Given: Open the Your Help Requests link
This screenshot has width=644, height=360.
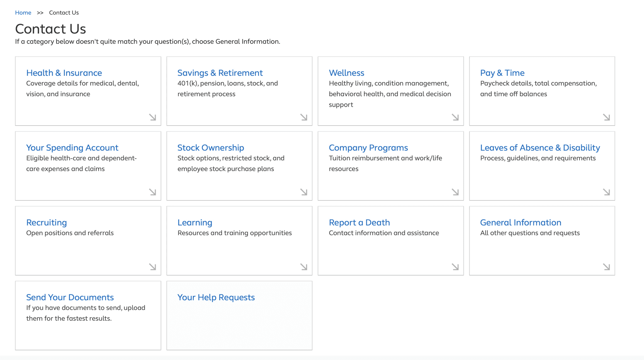Looking at the screenshot, I should 216,297.
